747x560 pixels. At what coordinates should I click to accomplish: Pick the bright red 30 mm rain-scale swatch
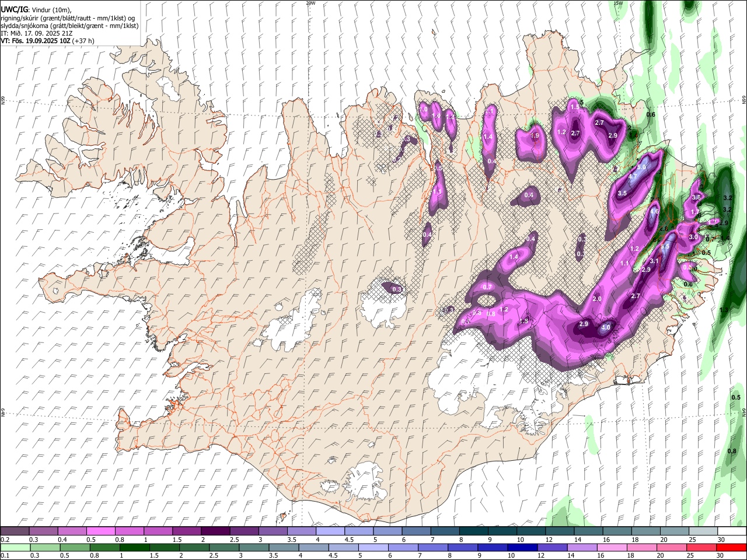coord(732,547)
